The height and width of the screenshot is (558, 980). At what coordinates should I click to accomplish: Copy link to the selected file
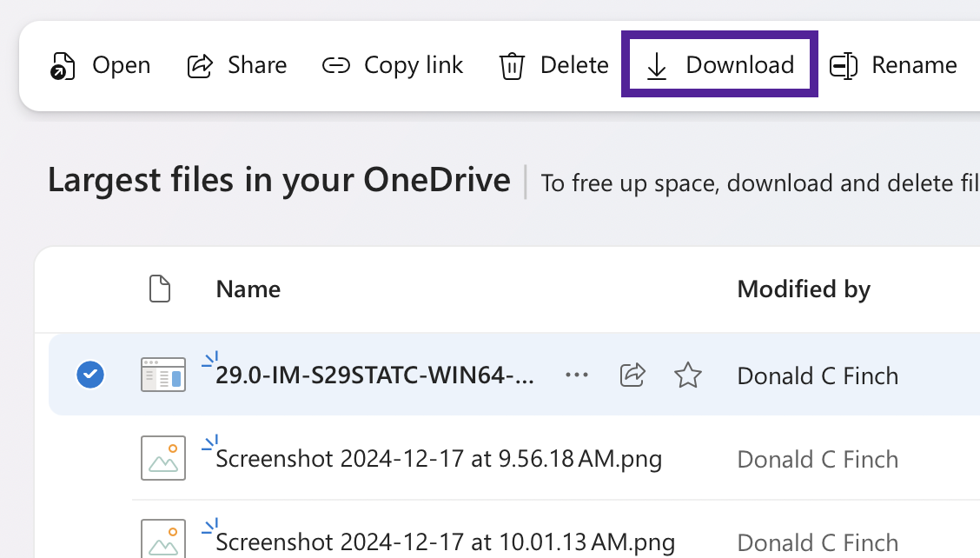pos(393,65)
